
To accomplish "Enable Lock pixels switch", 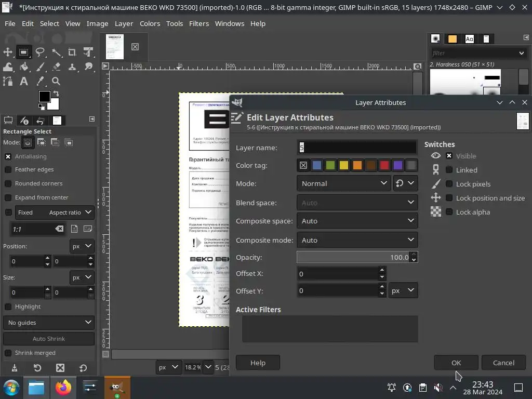I will click(449, 184).
